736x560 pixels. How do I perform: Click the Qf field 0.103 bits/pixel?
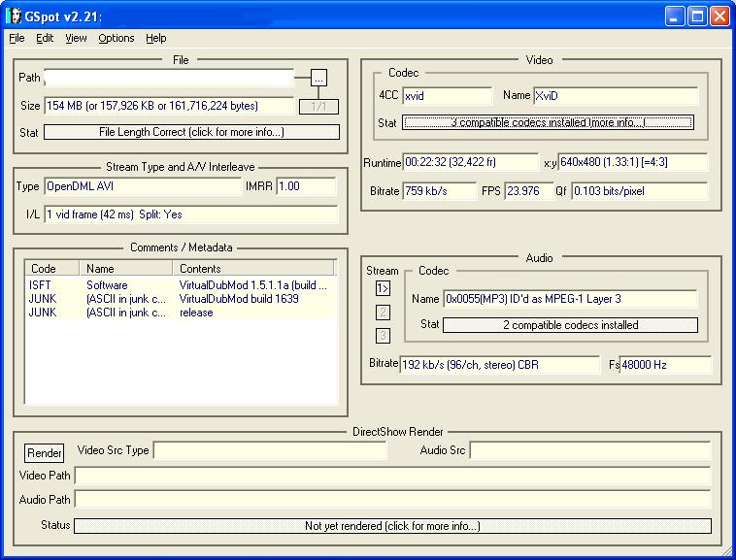pyautogui.click(x=639, y=191)
